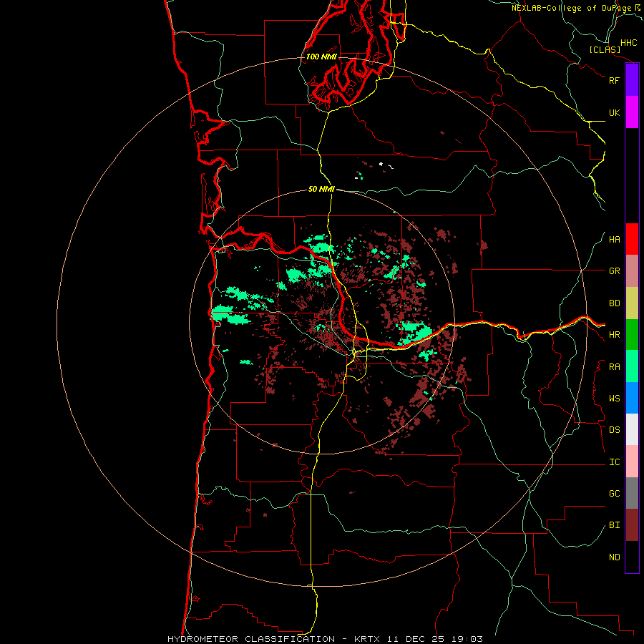Click the HA legend label
Screen dimensions: 644x644
pyautogui.click(x=614, y=240)
